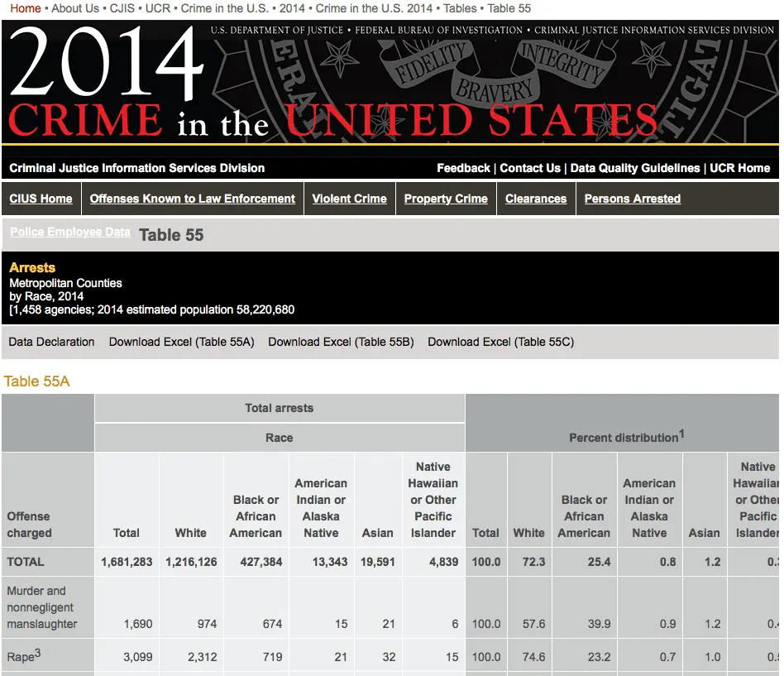Go to Police Employee Data
This screenshot has width=784, height=676.
click(x=69, y=232)
